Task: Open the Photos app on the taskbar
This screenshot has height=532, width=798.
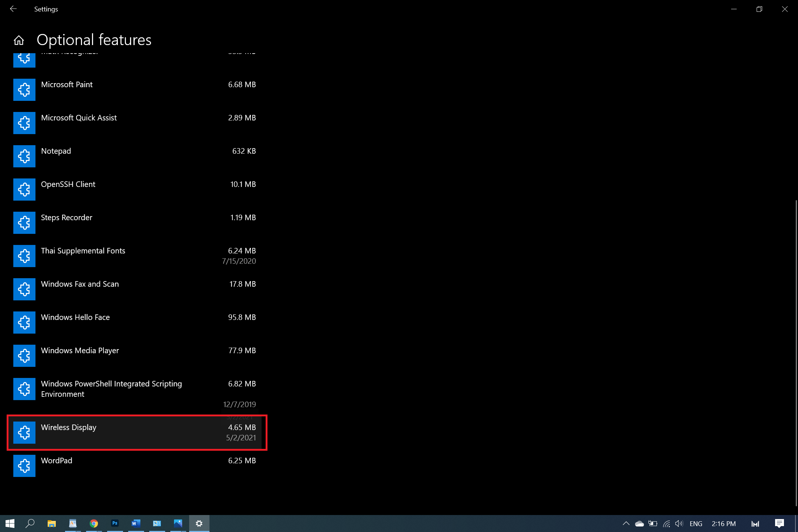Action: click(x=178, y=524)
